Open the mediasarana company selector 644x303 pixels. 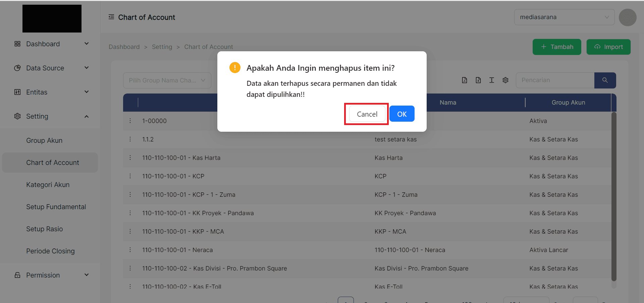click(x=564, y=17)
